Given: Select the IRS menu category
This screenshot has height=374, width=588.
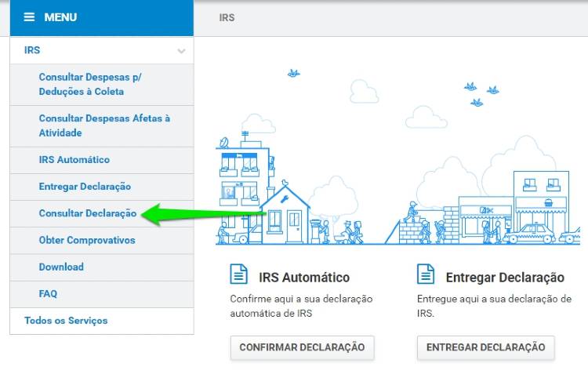Looking at the screenshot, I should (x=102, y=50).
